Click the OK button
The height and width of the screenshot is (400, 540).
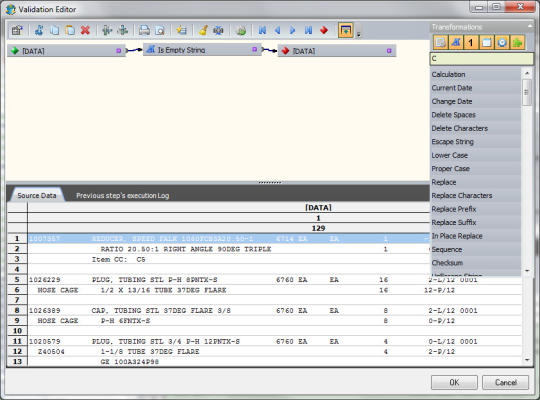tap(454, 382)
